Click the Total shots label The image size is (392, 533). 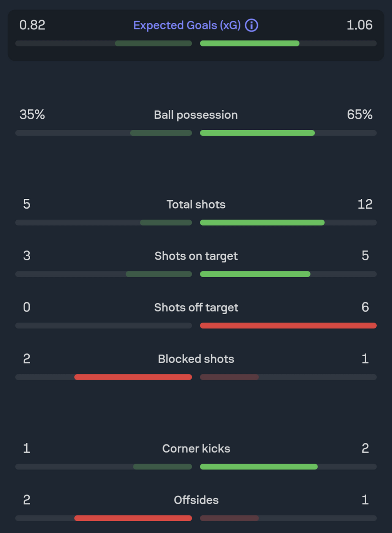[x=196, y=204]
